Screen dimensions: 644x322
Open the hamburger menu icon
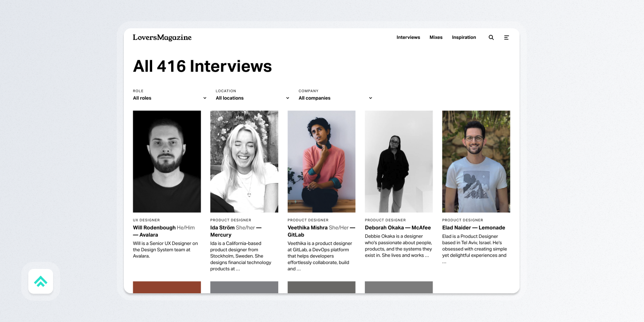(506, 38)
